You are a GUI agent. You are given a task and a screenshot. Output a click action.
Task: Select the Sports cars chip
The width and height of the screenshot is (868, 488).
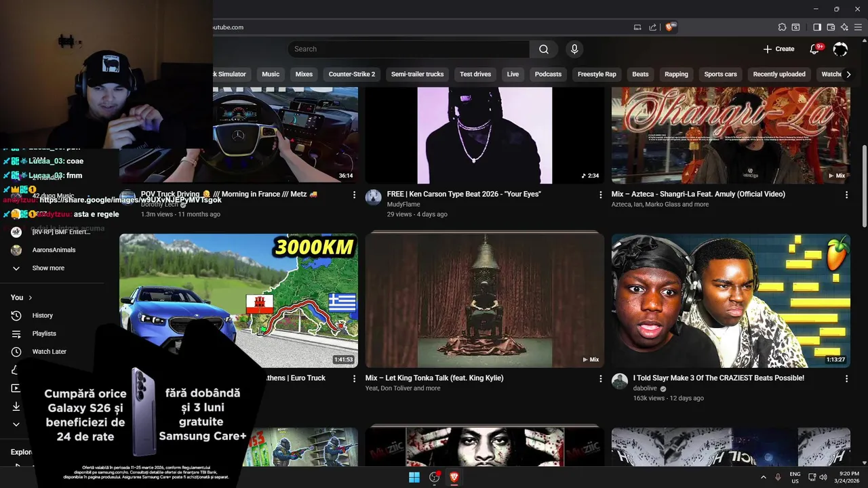[x=720, y=75]
